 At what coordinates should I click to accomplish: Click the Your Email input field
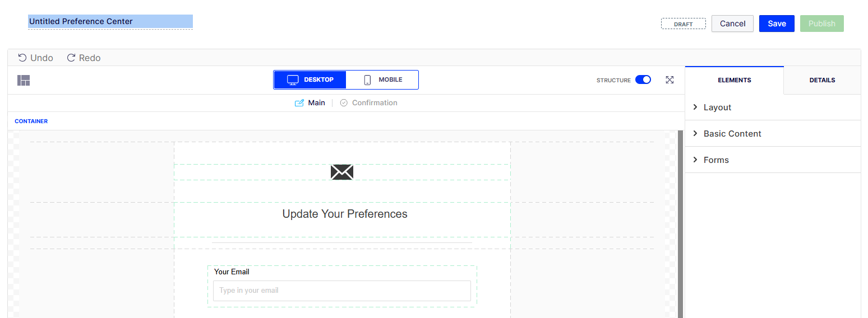[x=342, y=291]
